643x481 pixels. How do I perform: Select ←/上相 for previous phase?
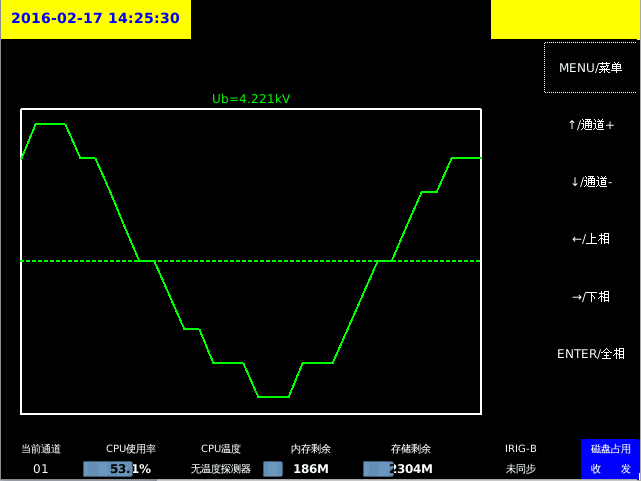(590, 239)
